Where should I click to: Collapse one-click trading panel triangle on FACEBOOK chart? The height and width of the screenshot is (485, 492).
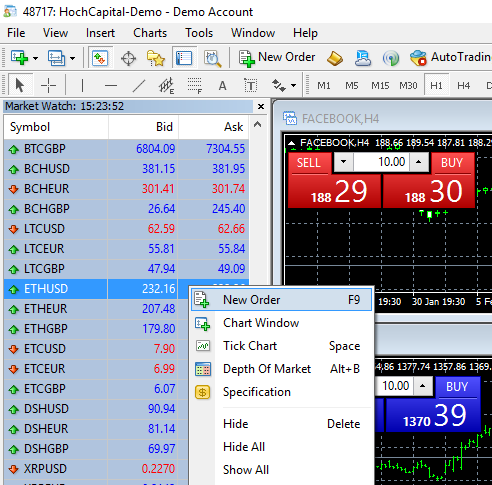tap(292, 143)
